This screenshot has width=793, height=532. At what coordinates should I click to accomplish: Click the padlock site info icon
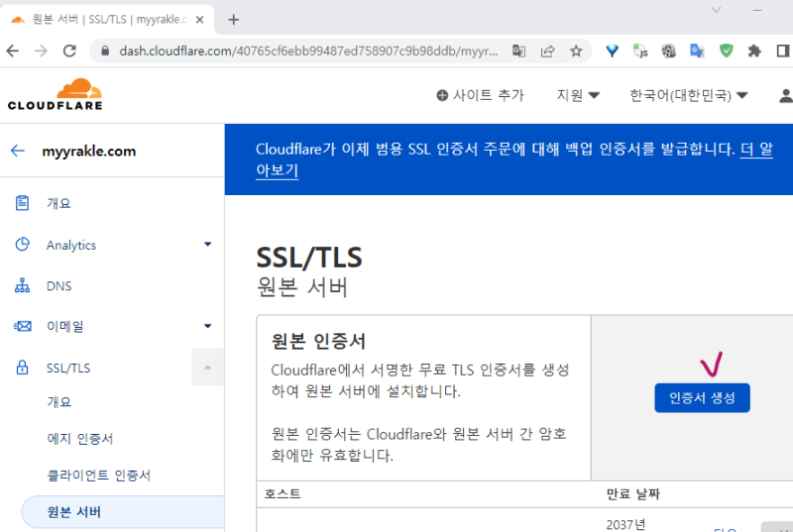[x=105, y=51]
